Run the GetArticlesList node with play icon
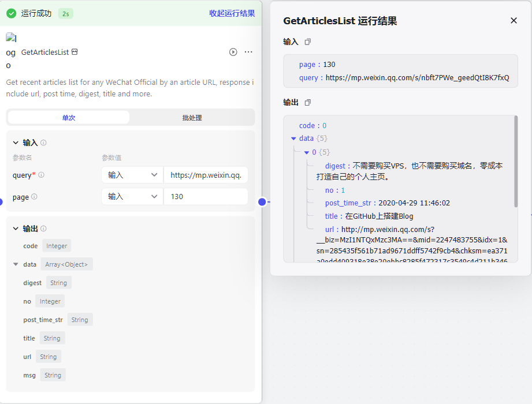The height and width of the screenshot is (404, 532). [233, 52]
